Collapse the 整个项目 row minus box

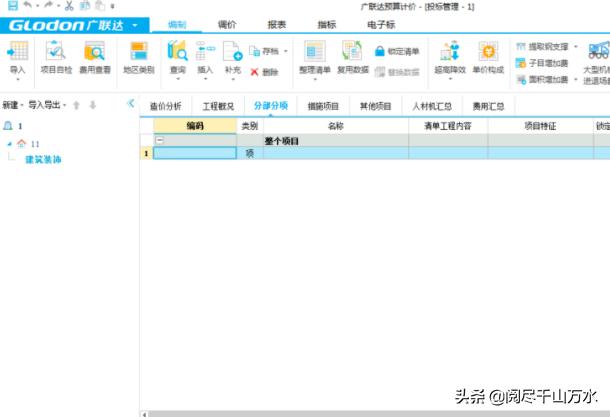(160, 140)
